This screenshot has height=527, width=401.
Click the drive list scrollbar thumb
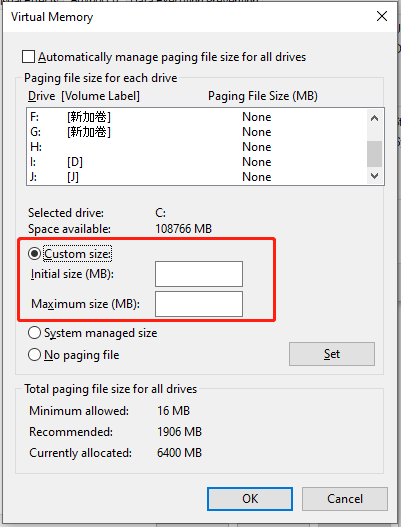click(x=374, y=154)
